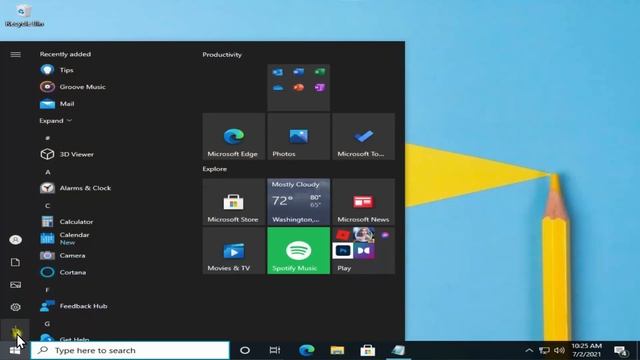640x360 pixels.
Task: Select the Recycle Bin desktop icon
Action: coord(24,16)
